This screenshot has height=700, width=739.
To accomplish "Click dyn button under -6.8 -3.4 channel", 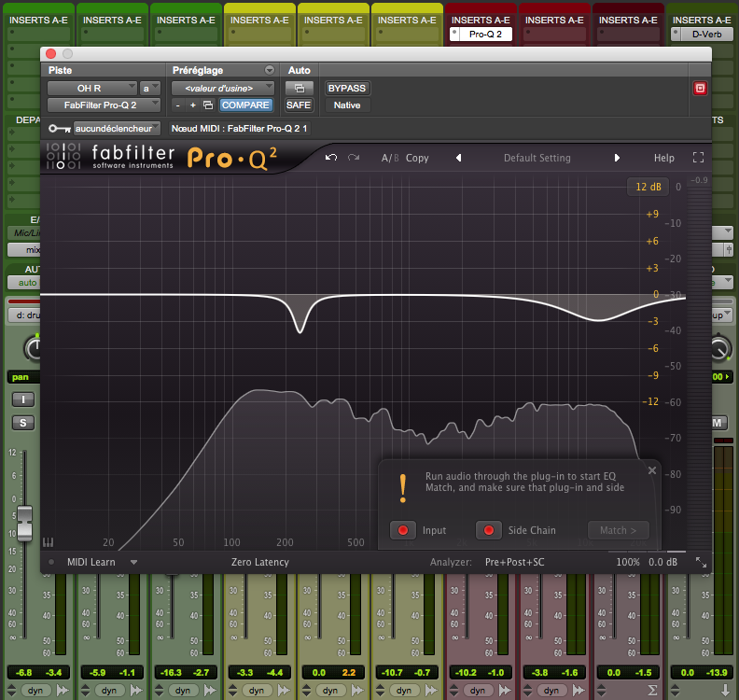I will (35, 691).
